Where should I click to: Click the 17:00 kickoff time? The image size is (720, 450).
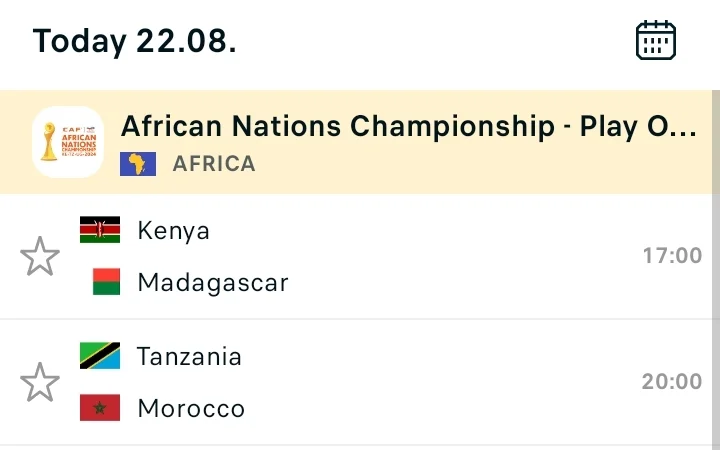(672, 256)
